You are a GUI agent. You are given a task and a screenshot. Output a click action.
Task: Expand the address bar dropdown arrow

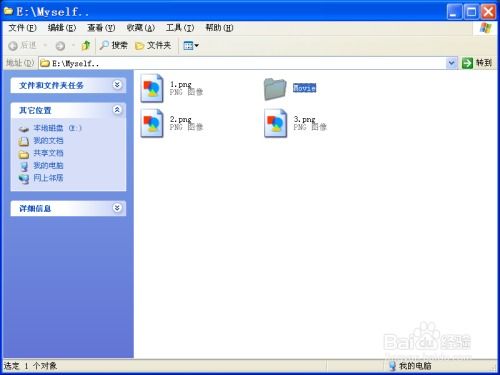click(452, 63)
